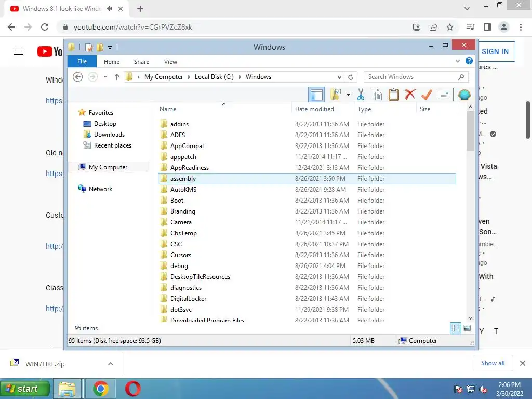Select the DigitalLocker folder
The width and height of the screenshot is (532, 399).
coord(188,299)
